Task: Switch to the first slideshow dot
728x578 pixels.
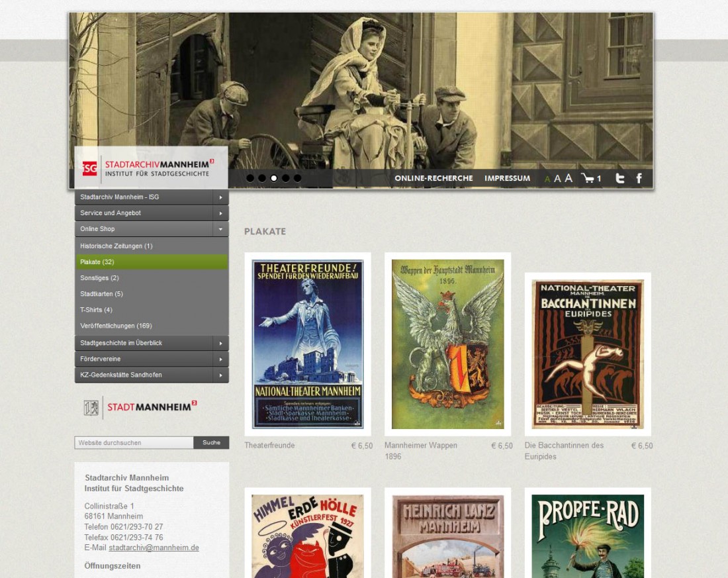Action: [250, 178]
